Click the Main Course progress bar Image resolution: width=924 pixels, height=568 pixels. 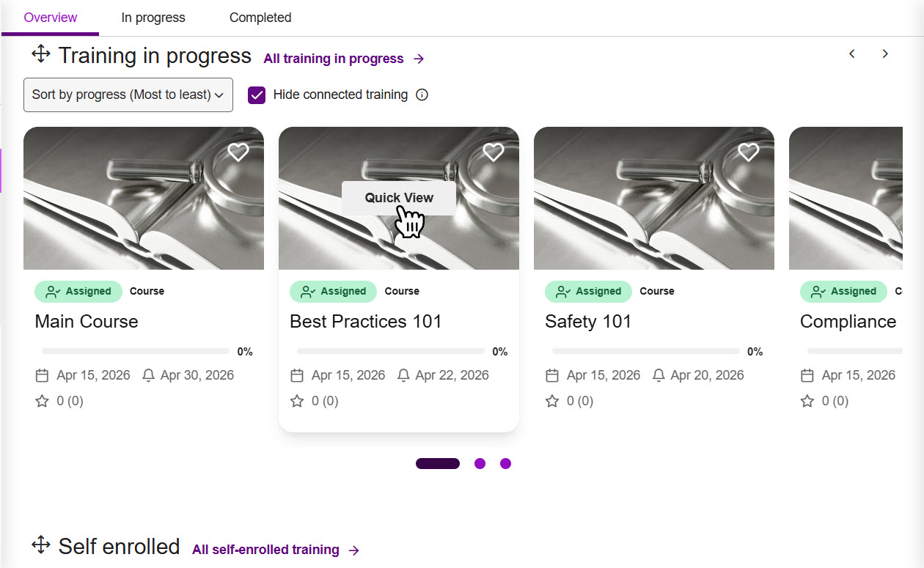pyautogui.click(x=136, y=352)
